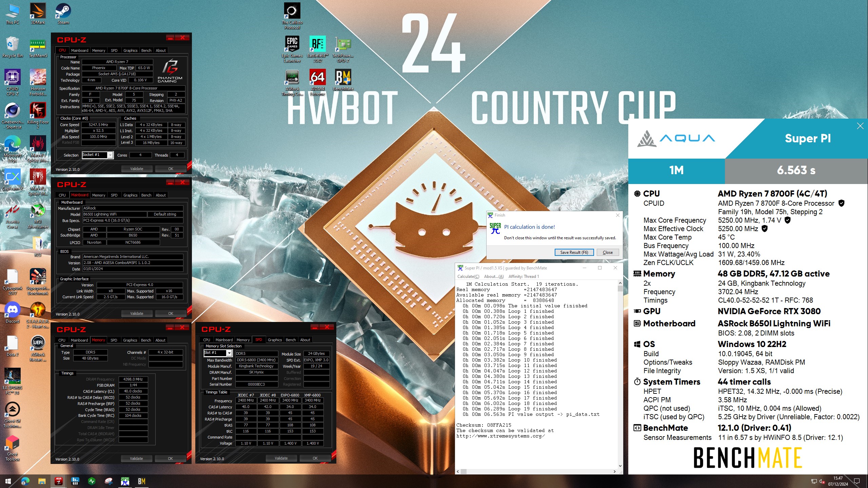Click the Checksum: 08FFA215 line in Super PI
Screen dimensions: 868x488
coord(484,425)
